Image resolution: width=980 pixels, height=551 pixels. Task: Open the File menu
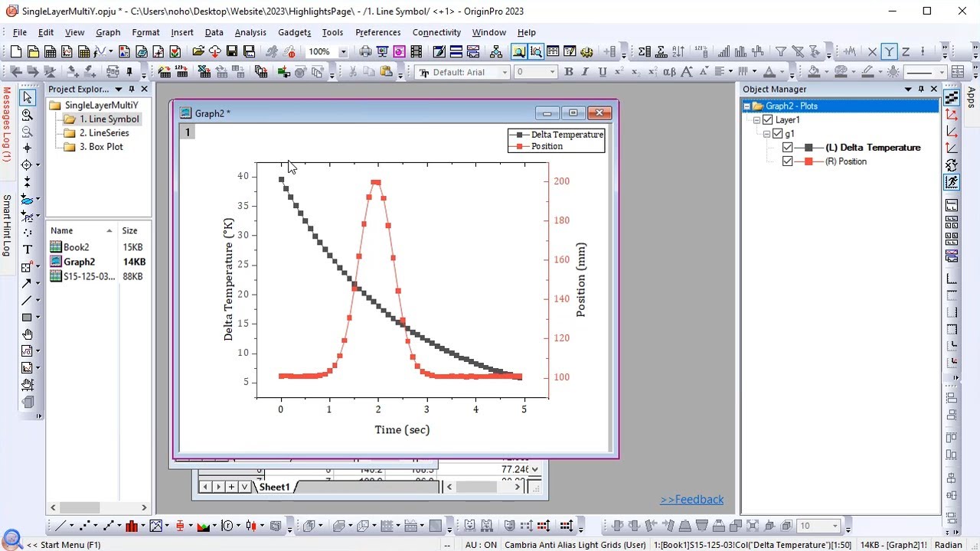[19, 32]
